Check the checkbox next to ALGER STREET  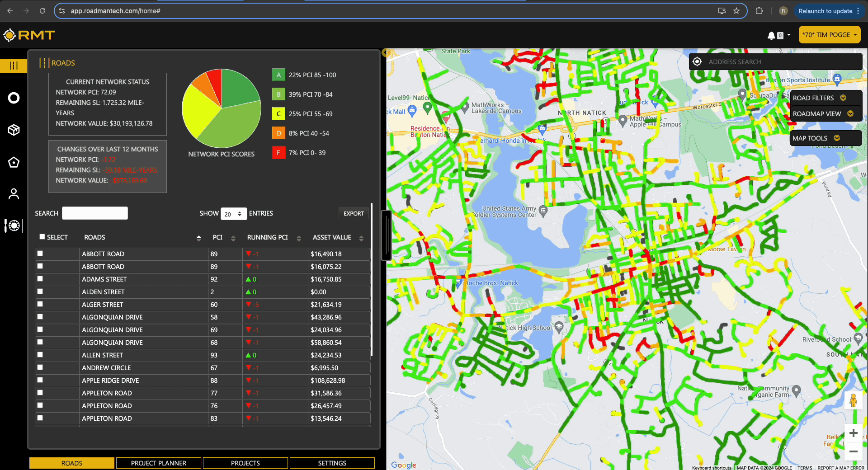point(41,305)
